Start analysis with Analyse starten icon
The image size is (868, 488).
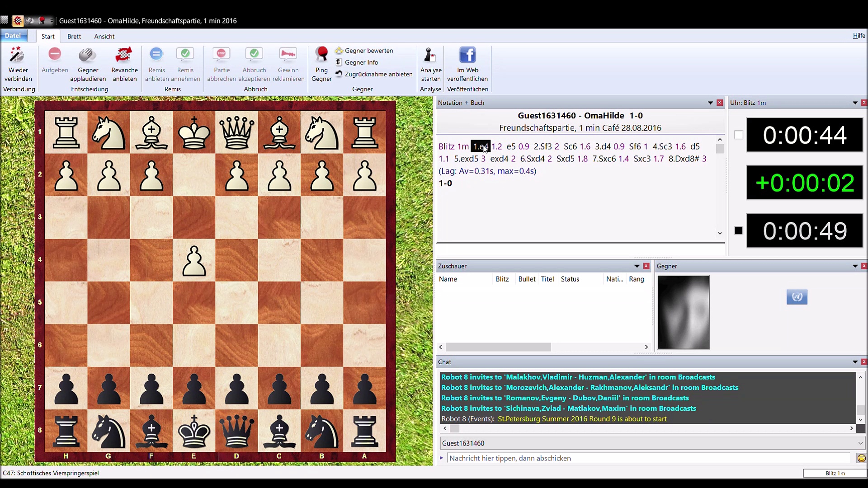[430, 55]
